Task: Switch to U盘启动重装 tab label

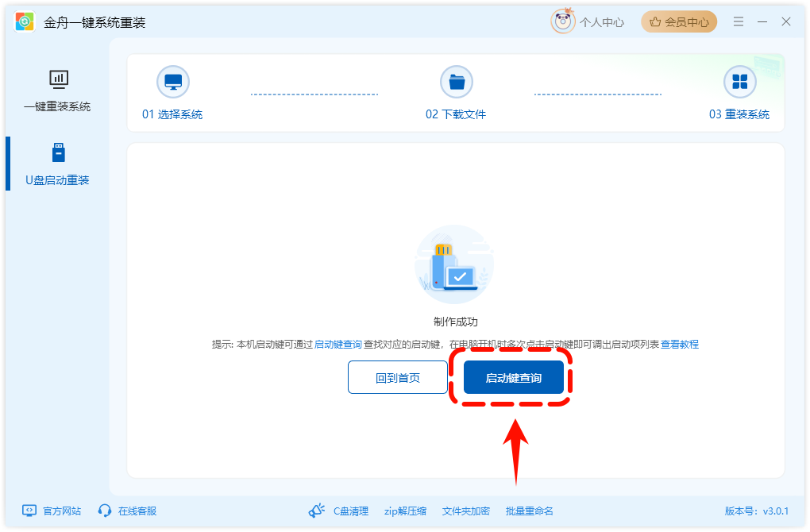Action: click(57, 180)
